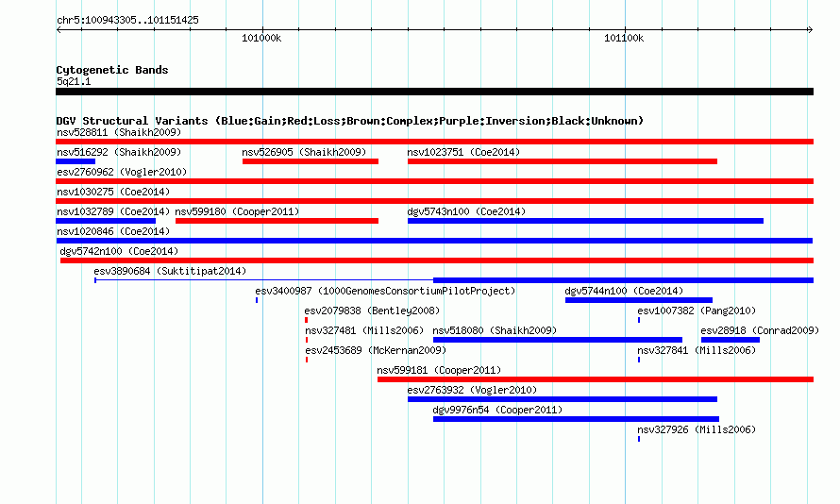Select the esv2763932 blue gain bar

coord(563,399)
